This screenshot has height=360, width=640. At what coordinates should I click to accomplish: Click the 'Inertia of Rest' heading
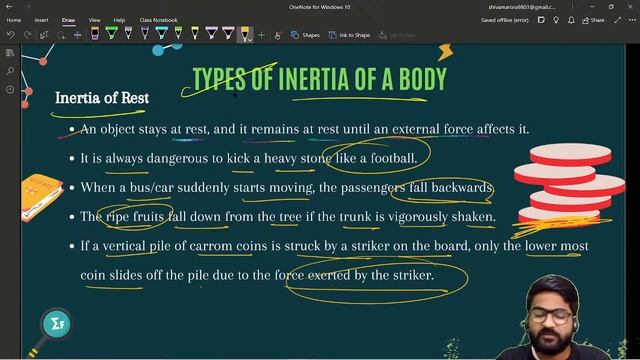point(102,98)
